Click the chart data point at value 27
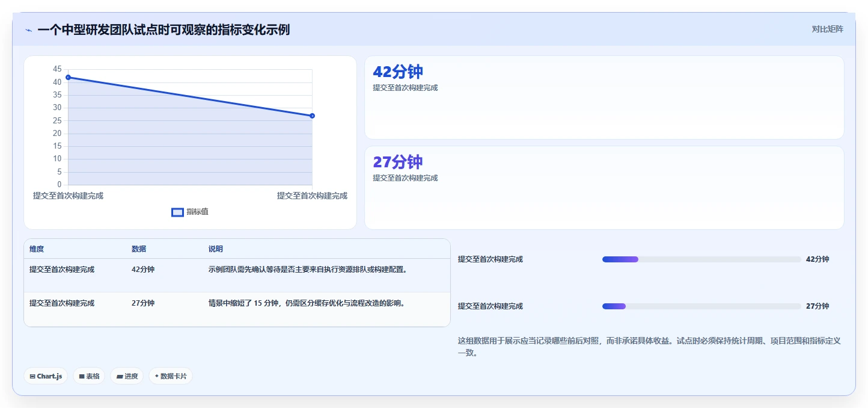Image resolution: width=868 pixels, height=408 pixels. point(312,116)
